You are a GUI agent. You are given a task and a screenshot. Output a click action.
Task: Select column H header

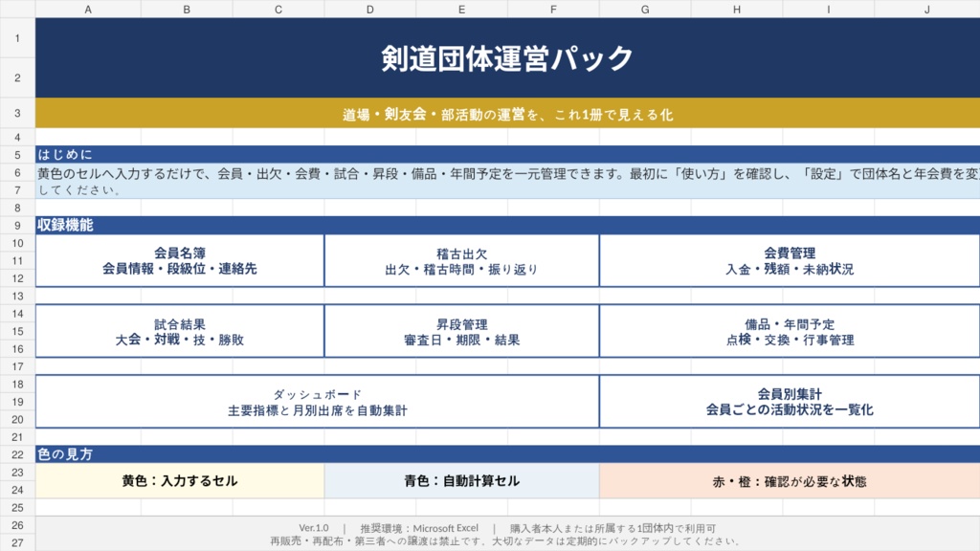pos(737,9)
